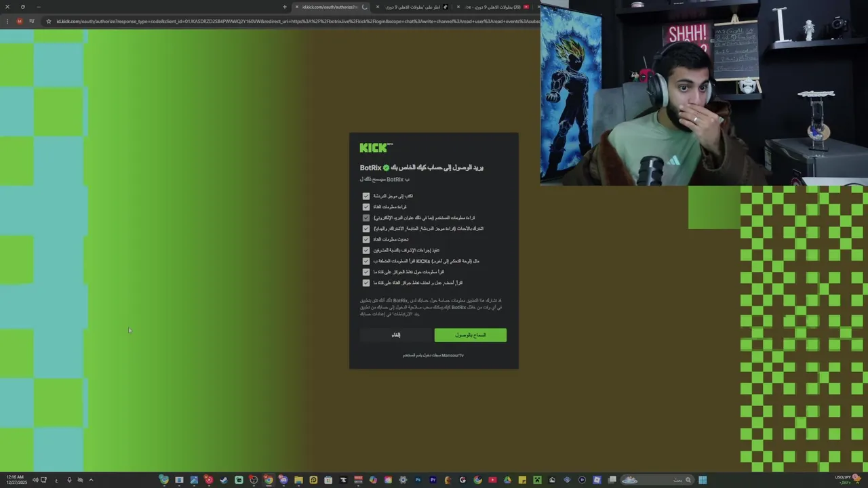Toggle the update channel information permission checkbox

[366, 239]
